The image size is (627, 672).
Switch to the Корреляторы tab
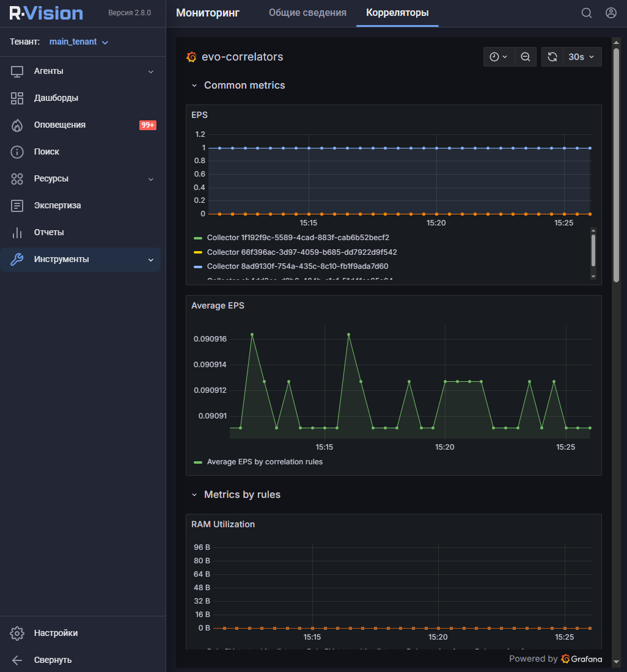point(397,13)
